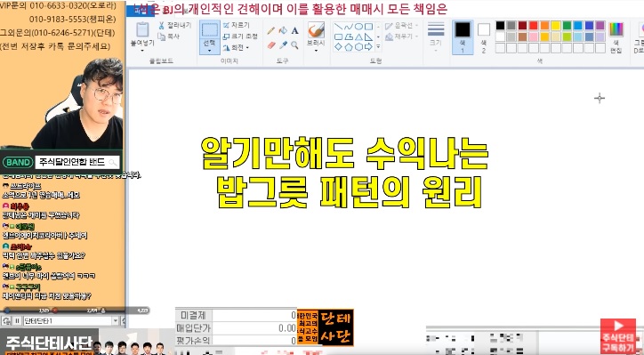Click the Crop (자르기) button
644x355 pixels.
point(237,26)
